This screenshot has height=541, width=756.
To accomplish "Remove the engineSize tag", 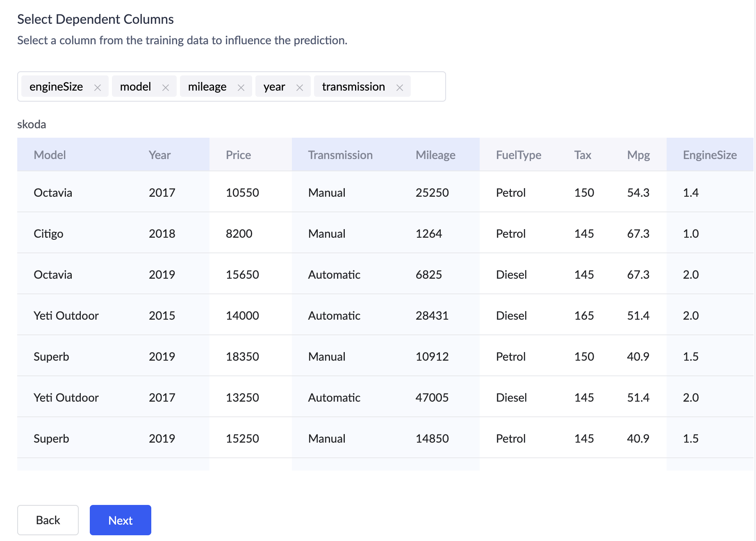I will point(98,87).
